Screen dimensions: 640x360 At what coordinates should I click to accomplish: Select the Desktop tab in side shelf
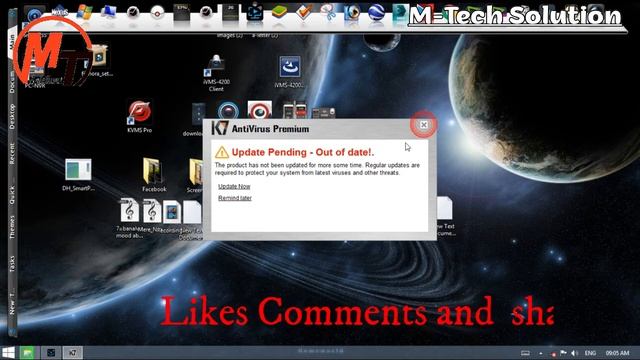click(12, 117)
